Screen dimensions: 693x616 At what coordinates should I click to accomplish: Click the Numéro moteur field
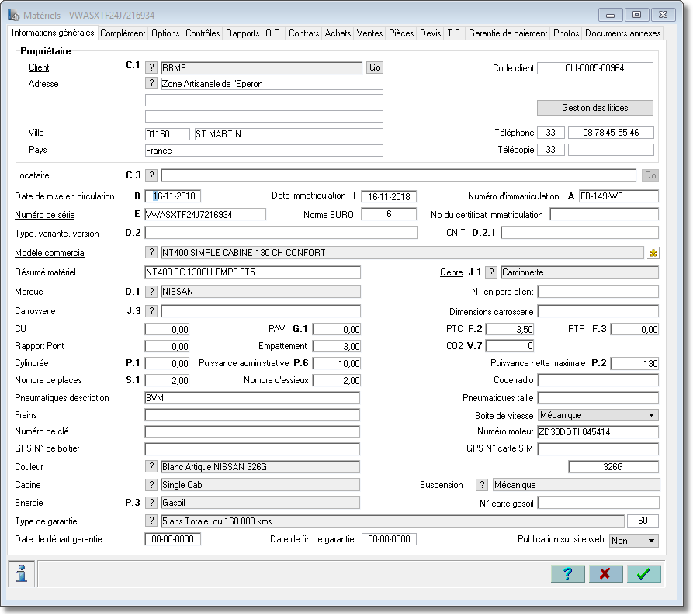(x=598, y=431)
